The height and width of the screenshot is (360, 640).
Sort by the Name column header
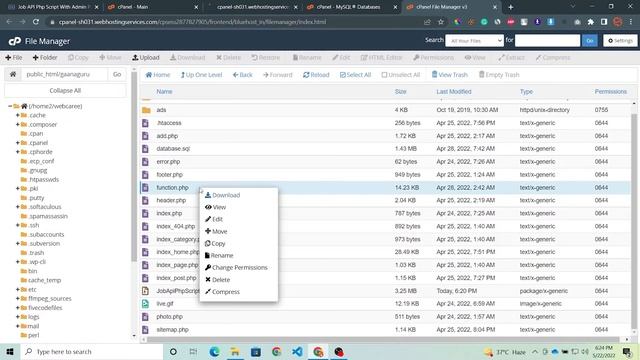click(164, 91)
